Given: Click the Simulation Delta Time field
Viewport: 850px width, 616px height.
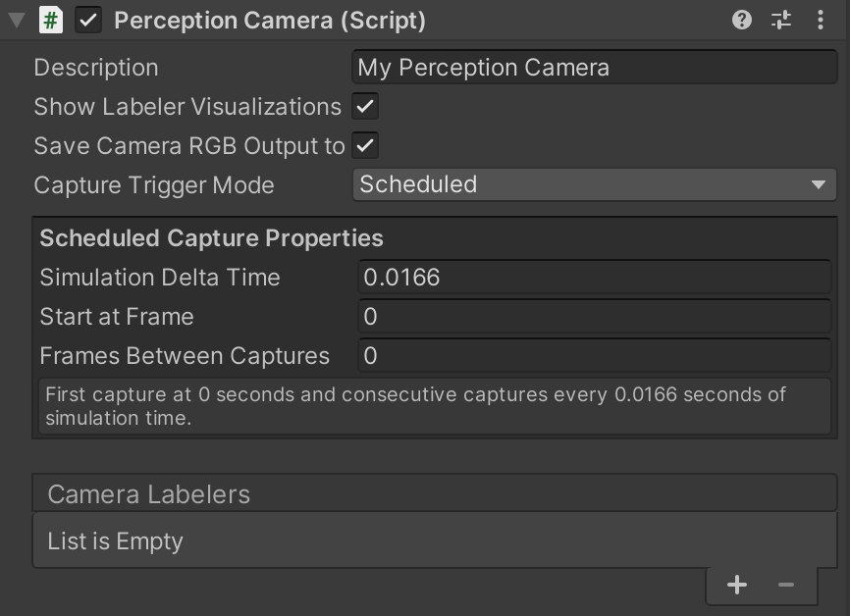Looking at the screenshot, I should [594, 278].
